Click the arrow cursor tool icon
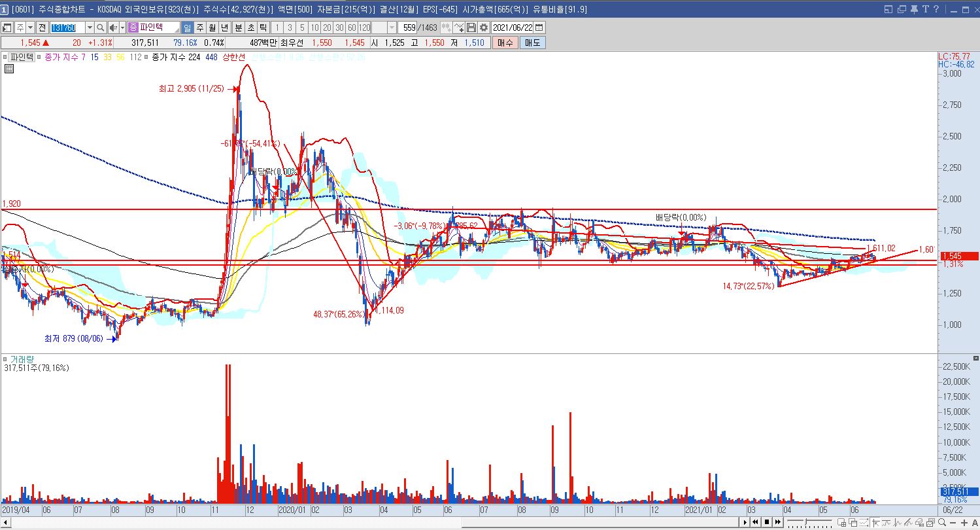This screenshot has width=980, height=530. coord(876,522)
